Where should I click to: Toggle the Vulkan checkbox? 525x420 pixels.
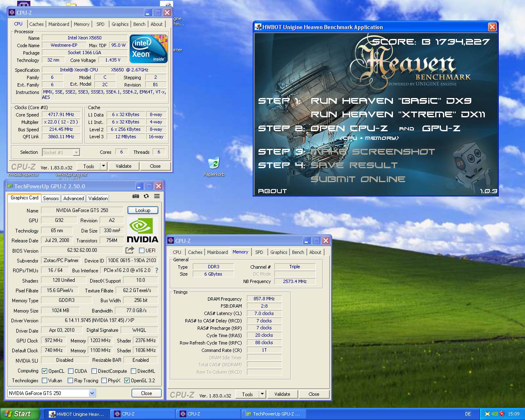click(45, 380)
